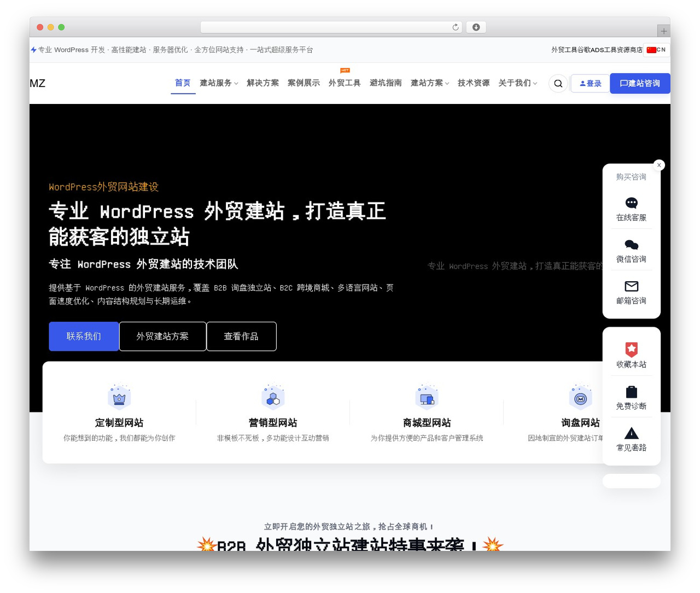Click the browser address bar
The image size is (700, 593).
pyautogui.click(x=331, y=27)
